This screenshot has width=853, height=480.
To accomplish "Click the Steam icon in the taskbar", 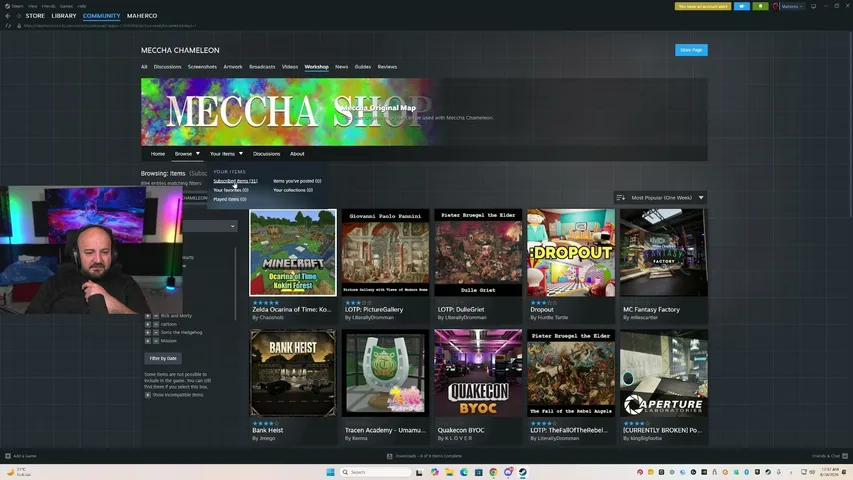I will [523, 472].
